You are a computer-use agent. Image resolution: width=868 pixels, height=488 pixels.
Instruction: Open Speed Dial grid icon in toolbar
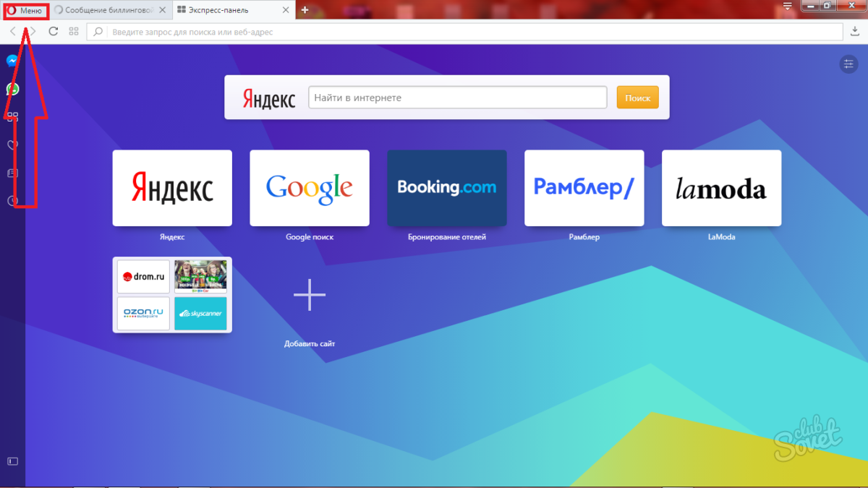pyautogui.click(x=73, y=32)
